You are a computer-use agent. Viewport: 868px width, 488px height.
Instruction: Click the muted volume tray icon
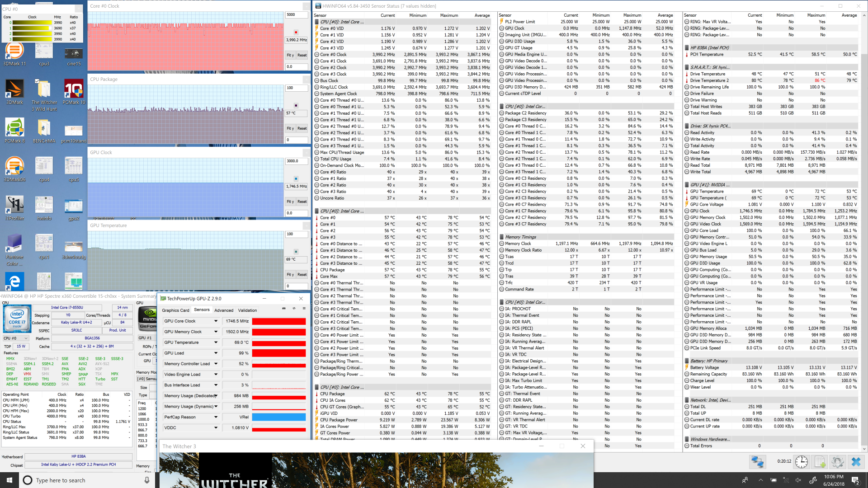coord(798,480)
